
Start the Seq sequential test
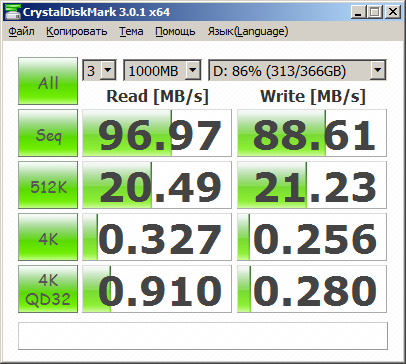pyautogui.click(x=48, y=133)
